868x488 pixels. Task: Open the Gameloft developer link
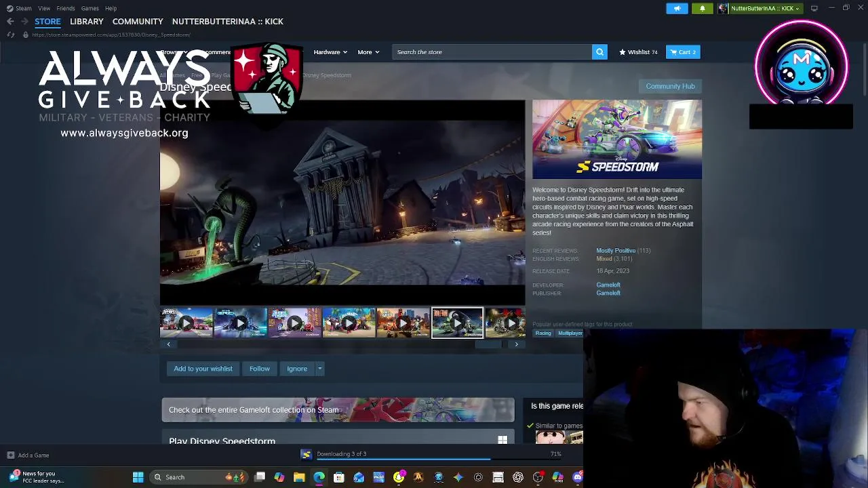(x=608, y=285)
